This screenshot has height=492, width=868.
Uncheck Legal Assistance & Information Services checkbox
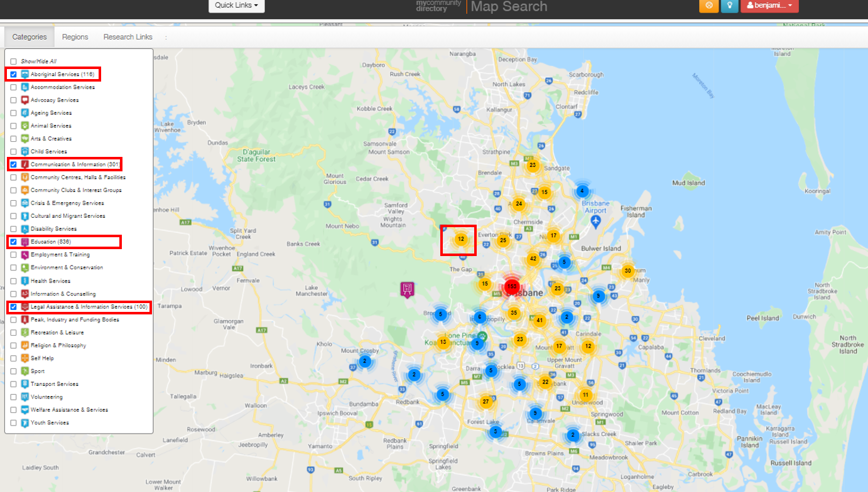[x=13, y=307]
